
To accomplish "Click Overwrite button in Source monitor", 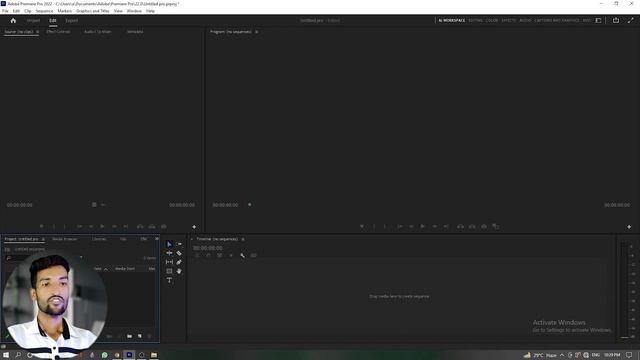I will pyautogui.click(x=152, y=227).
